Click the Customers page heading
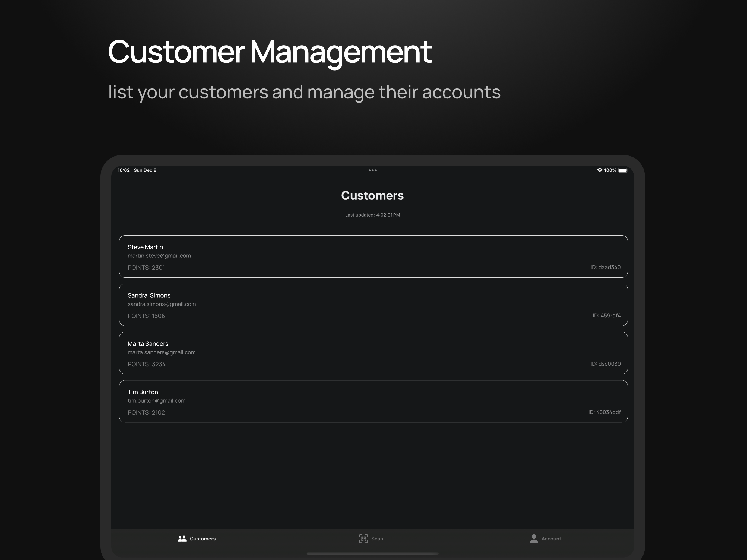Image resolution: width=747 pixels, height=560 pixels. pos(372,195)
